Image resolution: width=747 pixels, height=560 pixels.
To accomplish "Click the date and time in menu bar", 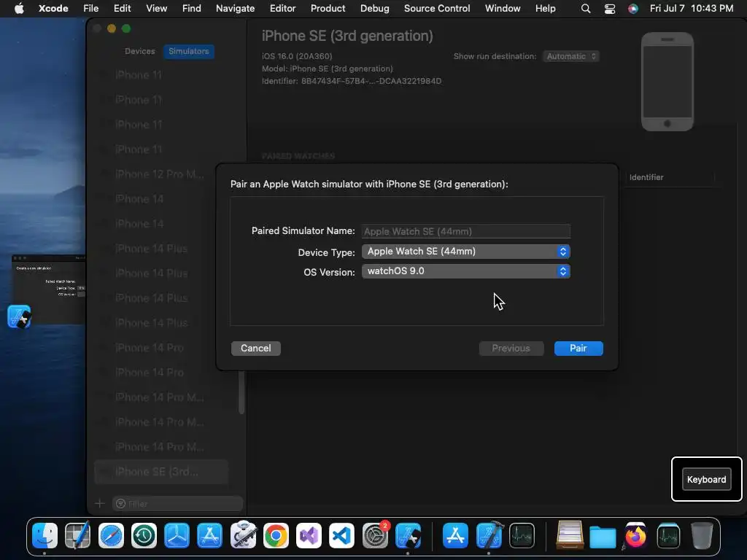I will (692, 9).
